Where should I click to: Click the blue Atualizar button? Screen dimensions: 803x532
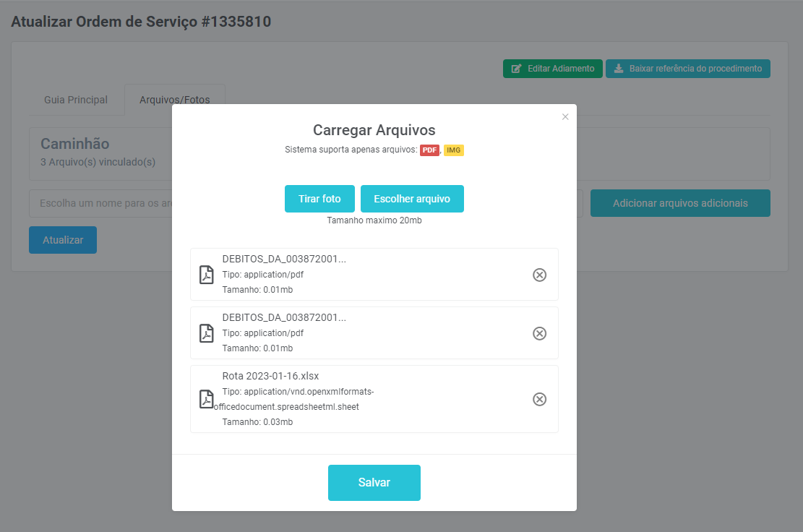tap(63, 240)
